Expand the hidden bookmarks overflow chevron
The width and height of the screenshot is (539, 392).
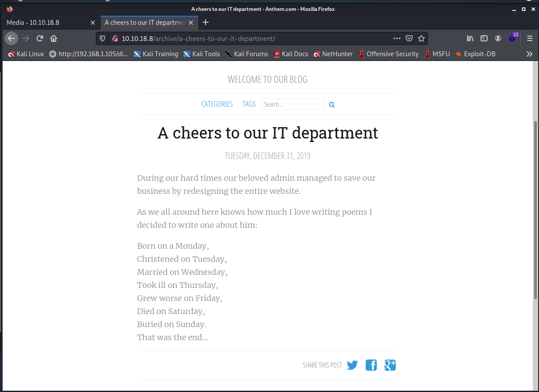[x=529, y=54]
